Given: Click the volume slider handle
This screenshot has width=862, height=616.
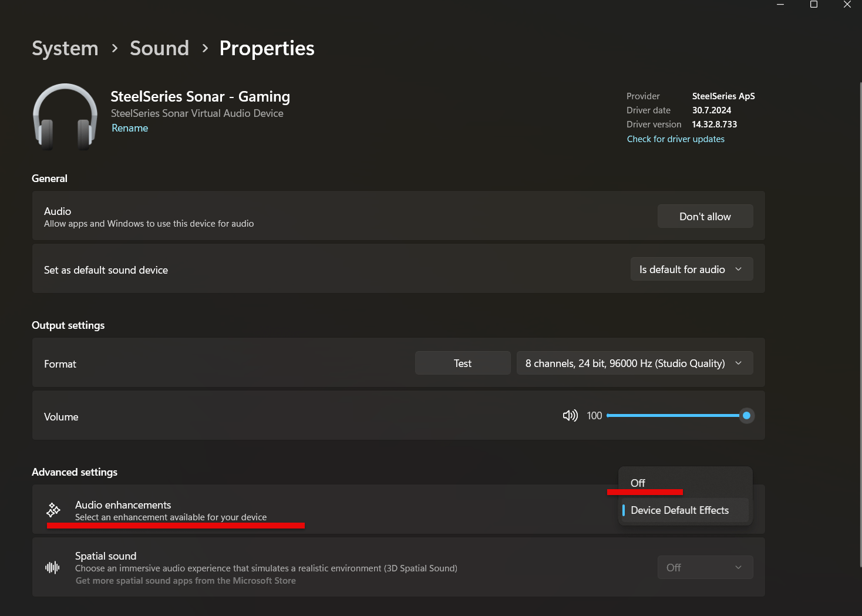Looking at the screenshot, I should (x=746, y=416).
